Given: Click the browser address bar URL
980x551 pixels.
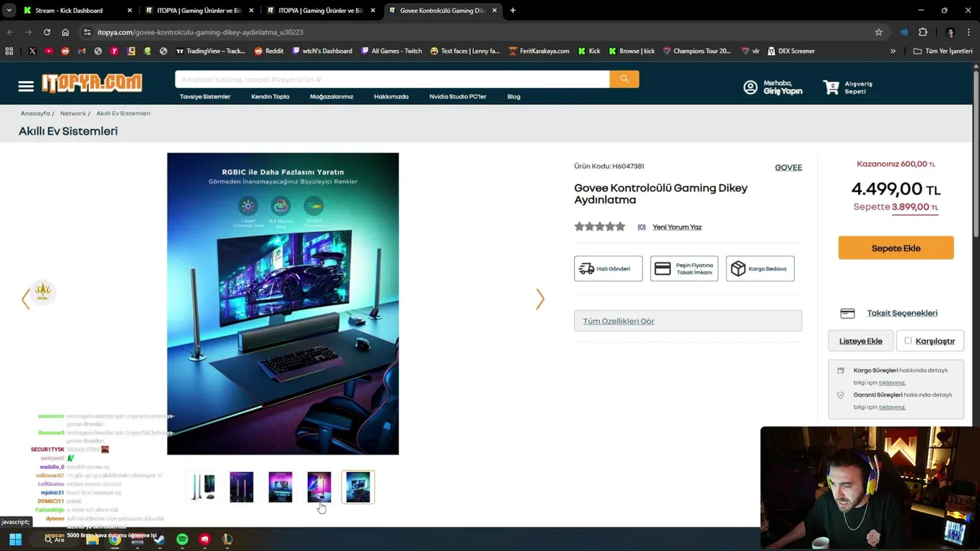Looking at the screenshot, I should (200, 32).
